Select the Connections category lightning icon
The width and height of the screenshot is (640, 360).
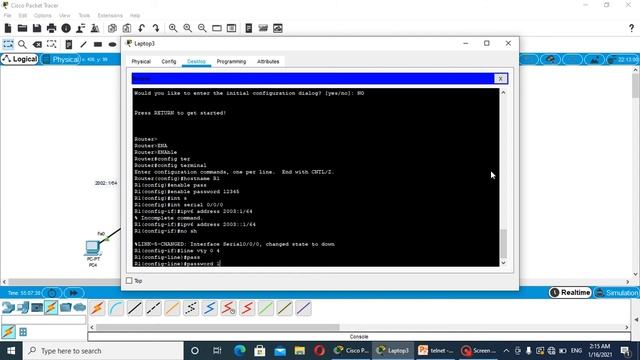click(51, 307)
